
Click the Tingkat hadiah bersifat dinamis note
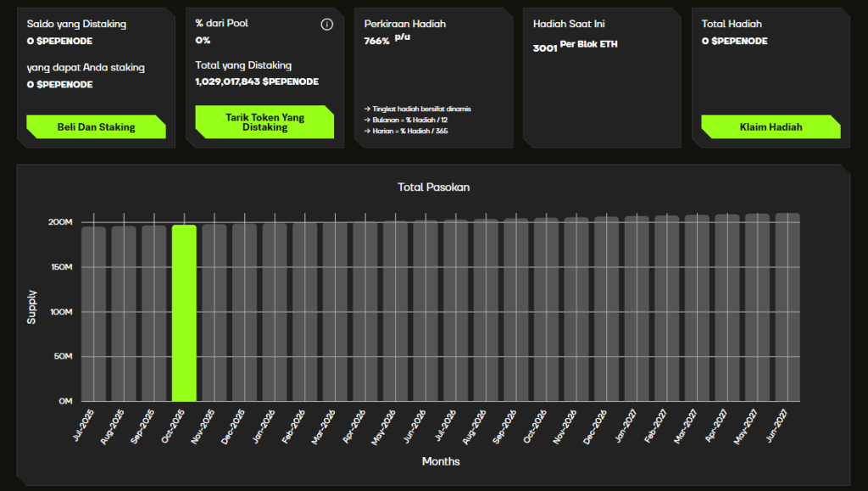coord(417,109)
